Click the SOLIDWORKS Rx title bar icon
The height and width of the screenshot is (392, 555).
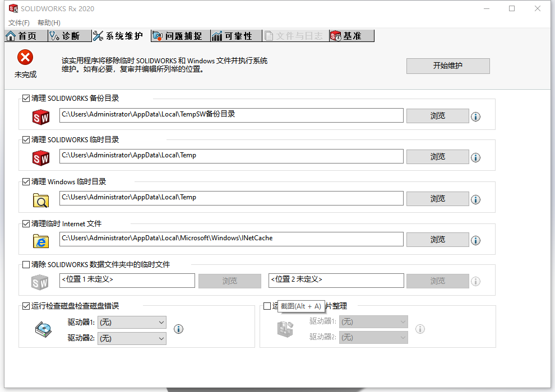[x=13, y=8]
